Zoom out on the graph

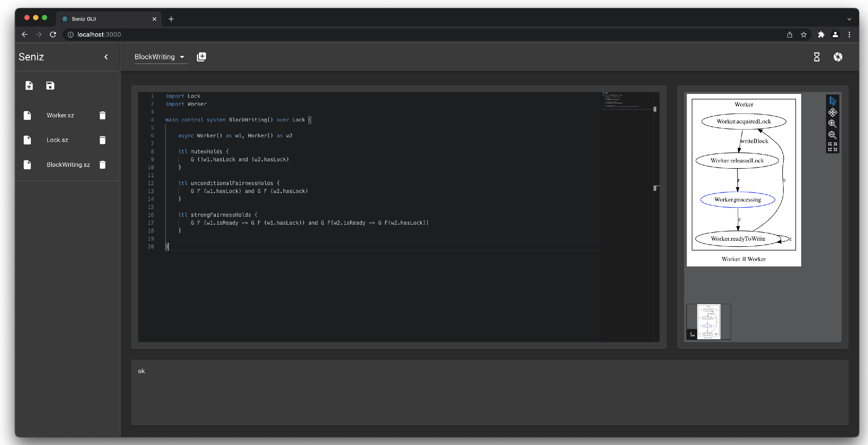click(833, 135)
